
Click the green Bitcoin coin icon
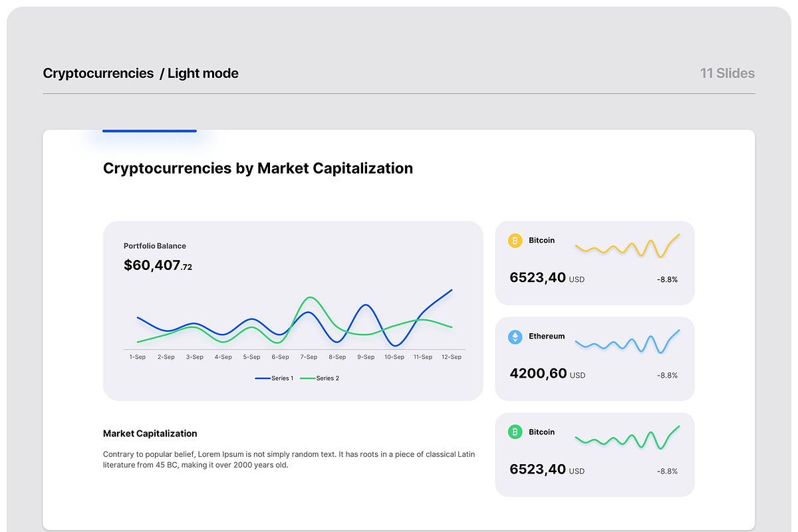pos(515,432)
